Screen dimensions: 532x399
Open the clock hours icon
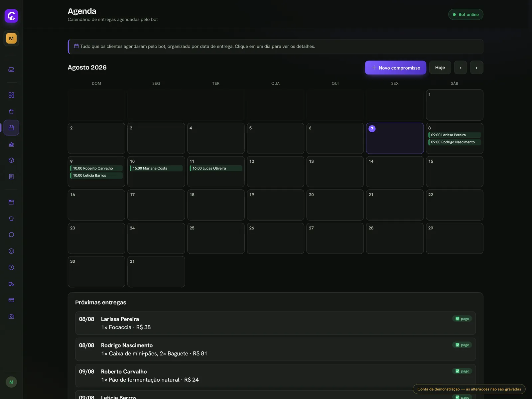11,267
